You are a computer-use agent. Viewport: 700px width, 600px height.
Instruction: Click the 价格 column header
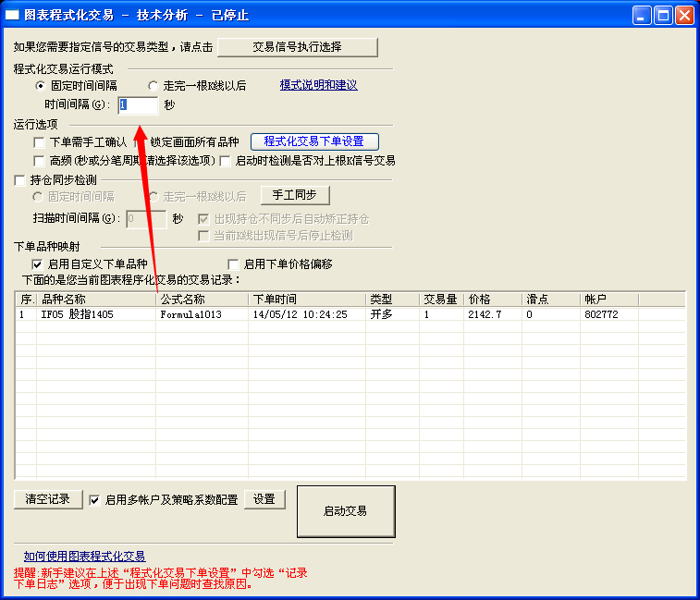[493, 300]
